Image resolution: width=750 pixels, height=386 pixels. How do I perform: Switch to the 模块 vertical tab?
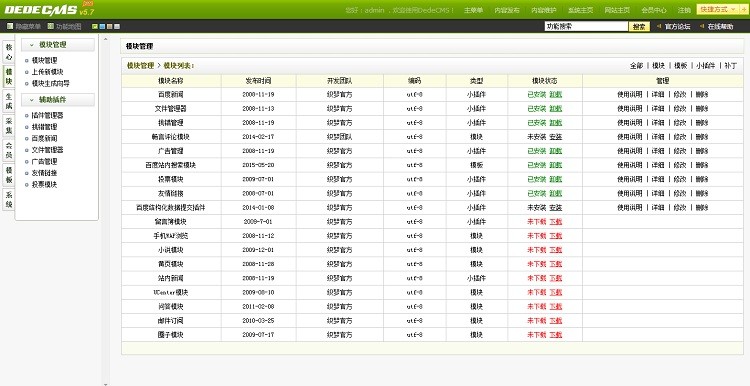[9, 77]
